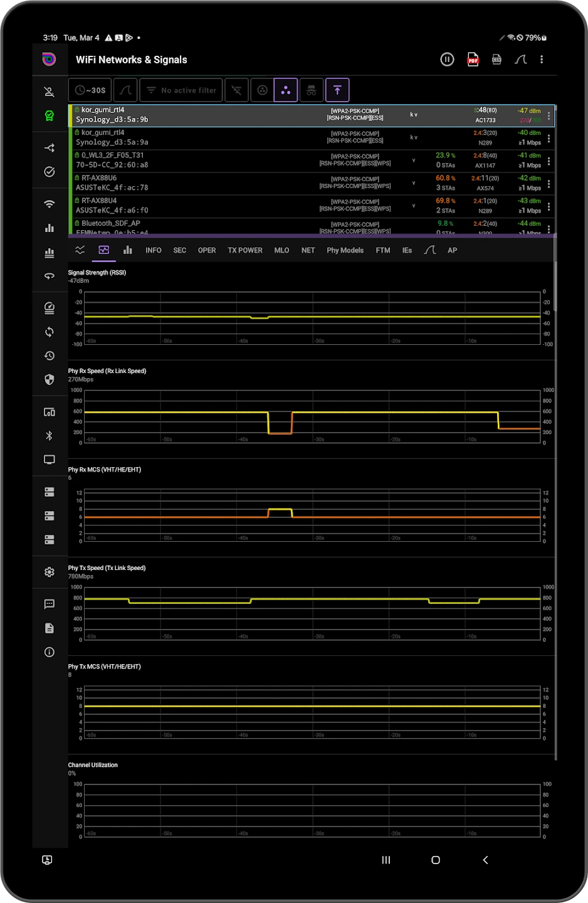This screenshot has width=588, height=903.
Task: Switch to the Phy Models tab
Action: tap(345, 250)
